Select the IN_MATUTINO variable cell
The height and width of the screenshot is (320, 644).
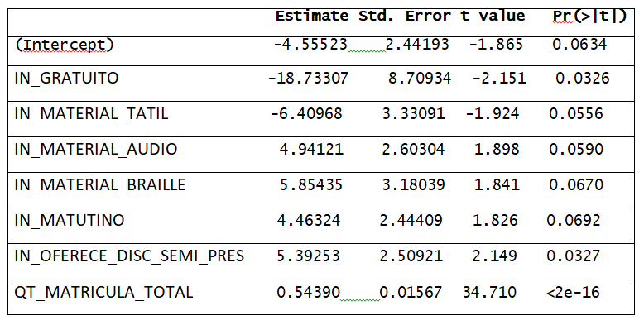pyautogui.click(x=69, y=221)
